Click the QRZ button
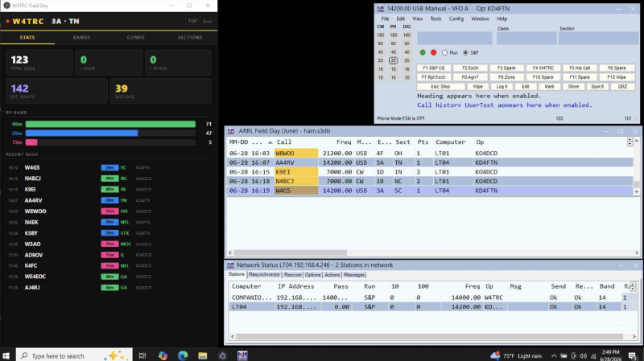Image resolution: width=644 pixels, height=361 pixels. point(622,87)
